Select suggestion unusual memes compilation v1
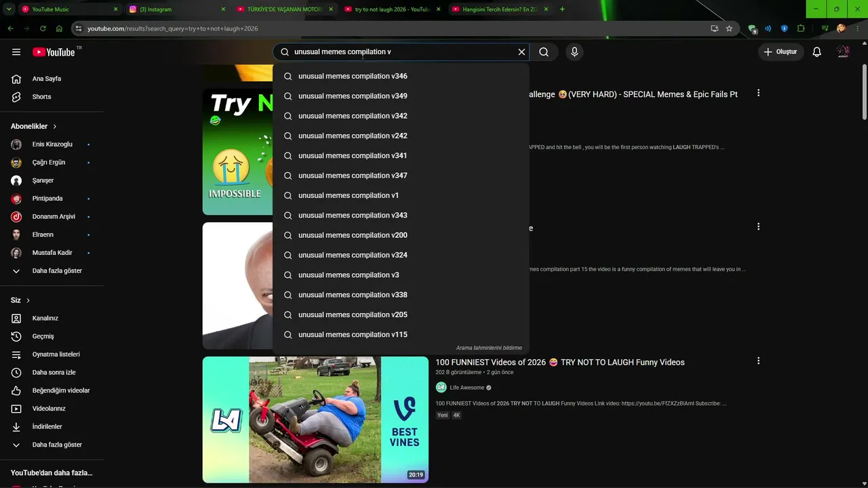Screen dimensions: 868x488 tap(401, 195)
